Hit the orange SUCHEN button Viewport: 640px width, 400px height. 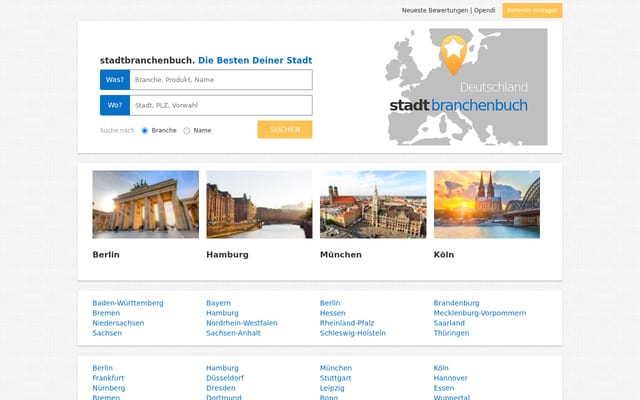point(285,129)
